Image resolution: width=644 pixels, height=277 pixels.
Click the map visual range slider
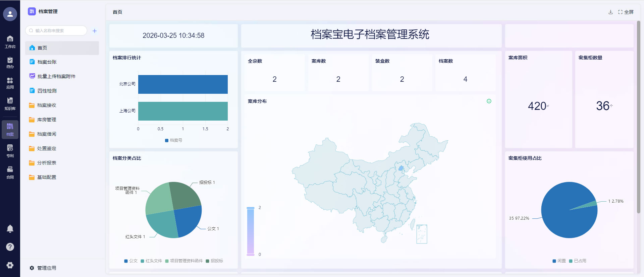tap(251, 231)
